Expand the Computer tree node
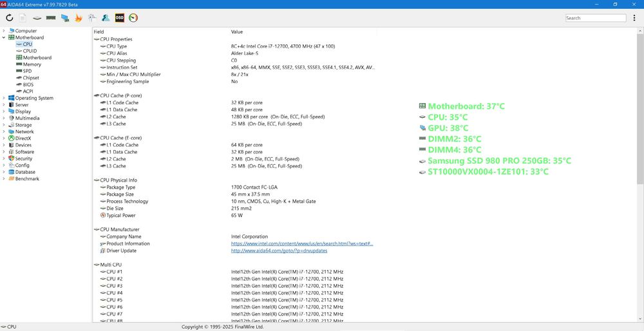This screenshot has width=644, height=331. [x=4, y=31]
